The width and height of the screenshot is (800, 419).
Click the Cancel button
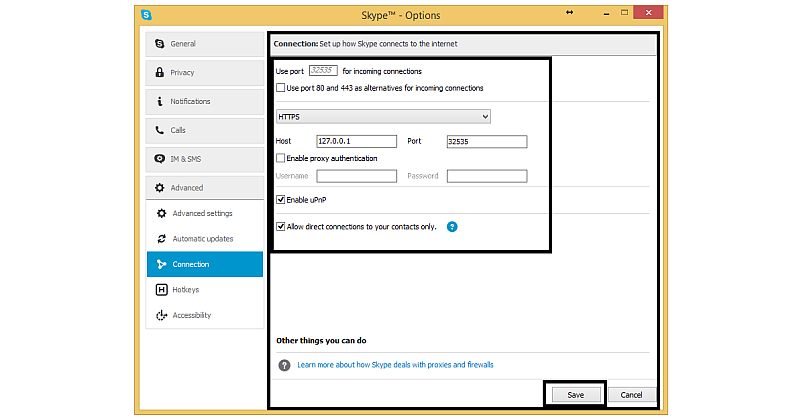coord(631,395)
